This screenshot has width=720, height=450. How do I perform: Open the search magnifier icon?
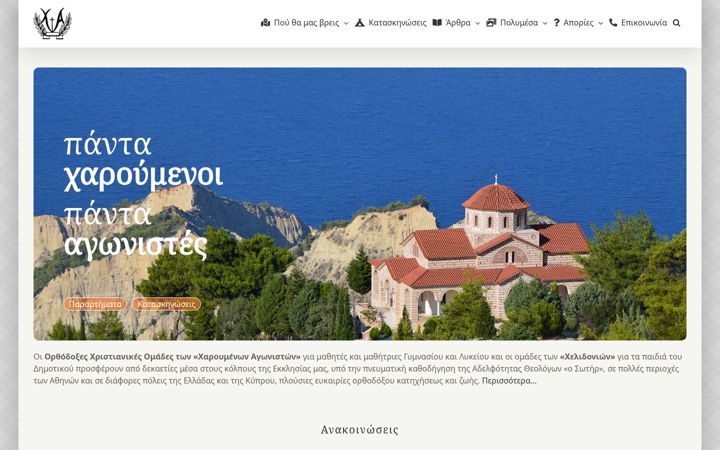tap(676, 22)
